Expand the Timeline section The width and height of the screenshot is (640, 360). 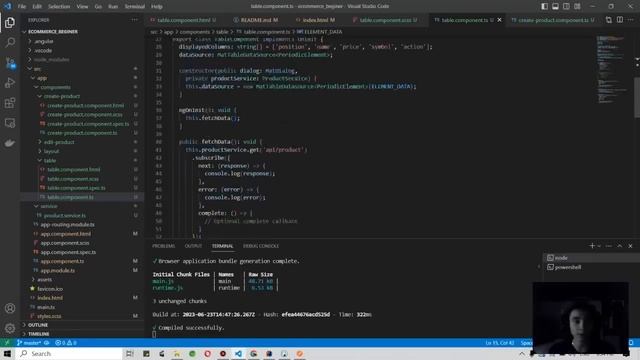(82, 334)
